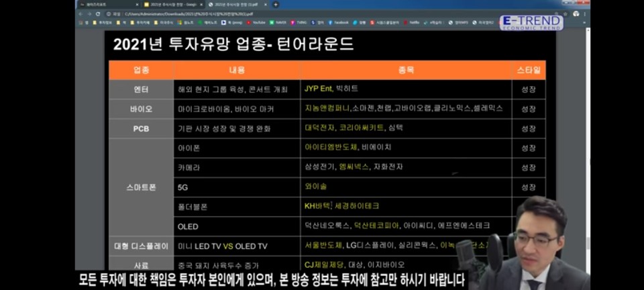Click the 덕산네오룩스 stocks row
This screenshot has width=644, height=290.
pyautogui.click(x=406, y=226)
